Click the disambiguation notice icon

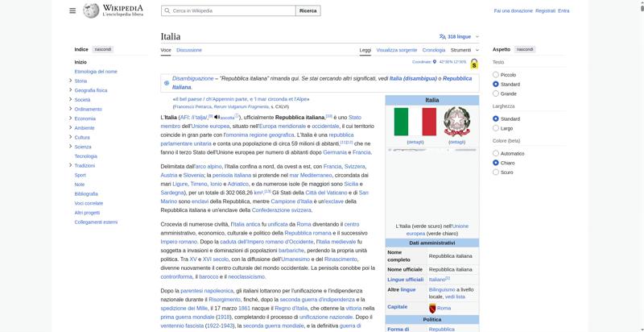(x=167, y=82)
